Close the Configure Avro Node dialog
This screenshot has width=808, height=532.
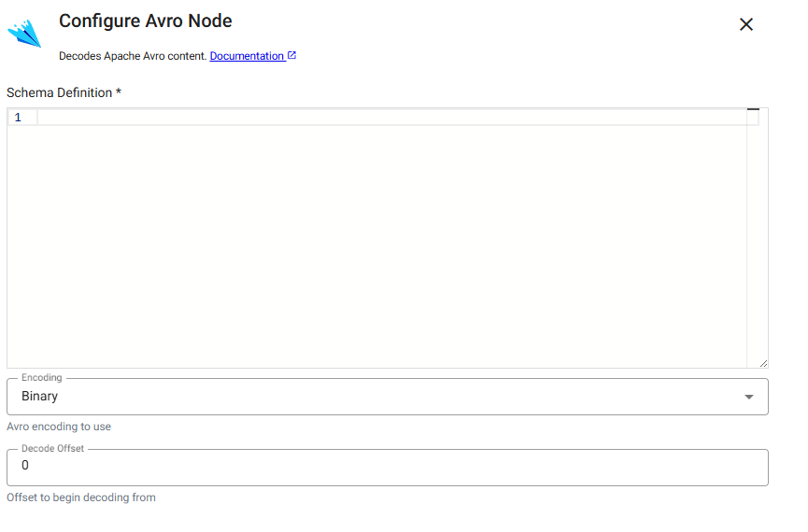745,24
